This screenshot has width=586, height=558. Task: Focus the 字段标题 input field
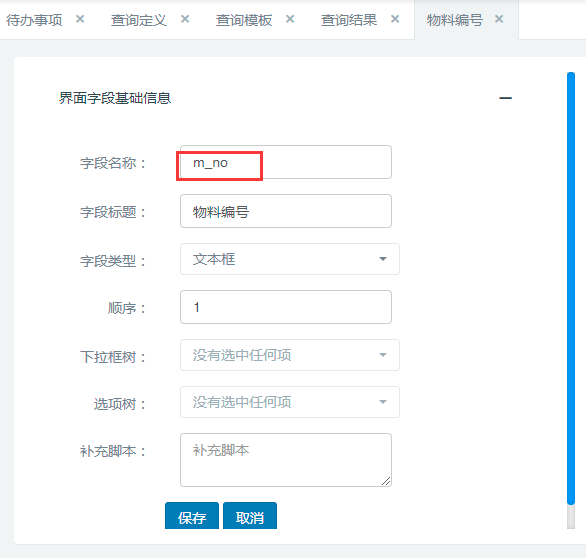tap(286, 211)
